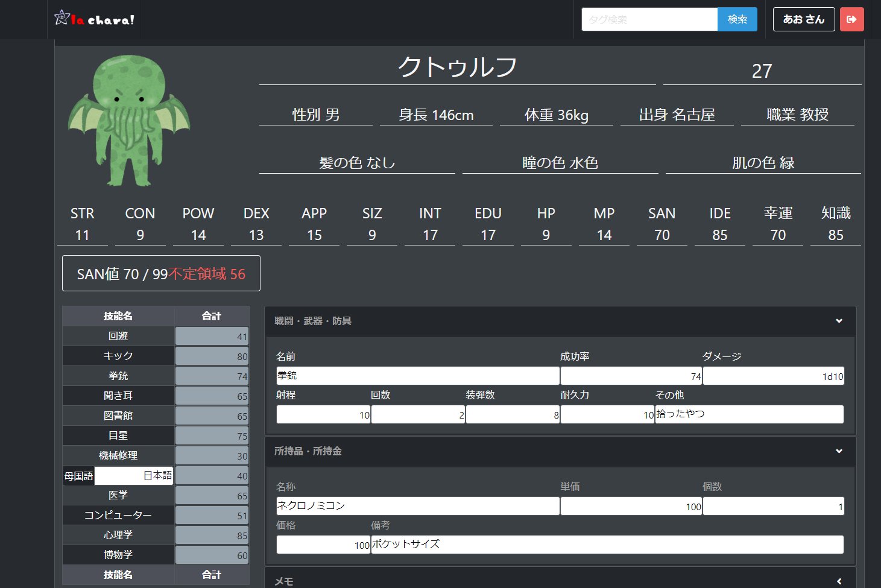Click the 髪の色 なし field

[x=357, y=163]
